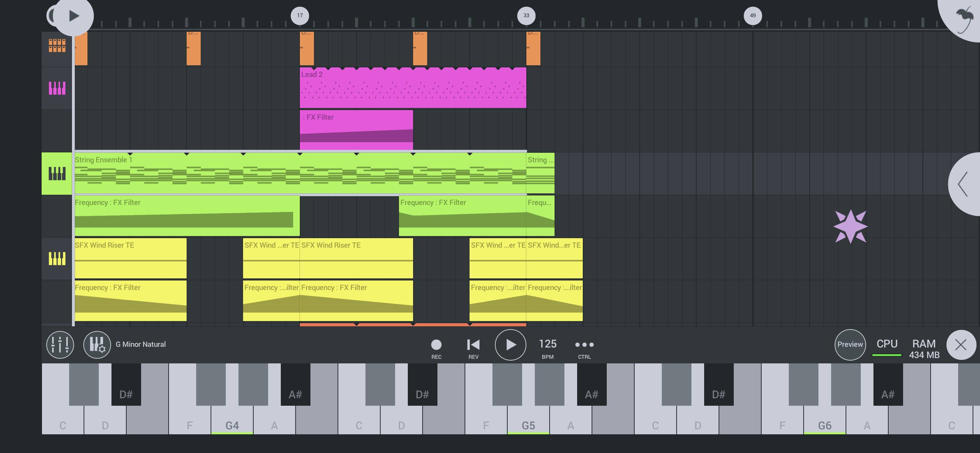The width and height of the screenshot is (980, 453).
Task: Open the mixer icon in bottom toolbar
Action: point(60,345)
